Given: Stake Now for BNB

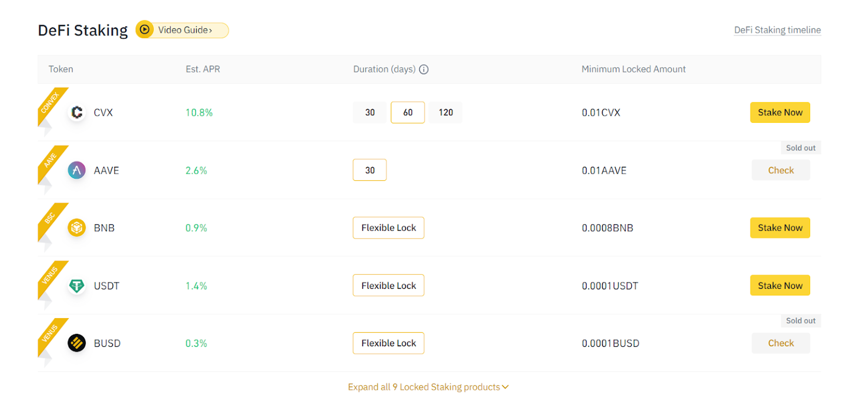Looking at the screenshot, I should click(x=780, y=227).
